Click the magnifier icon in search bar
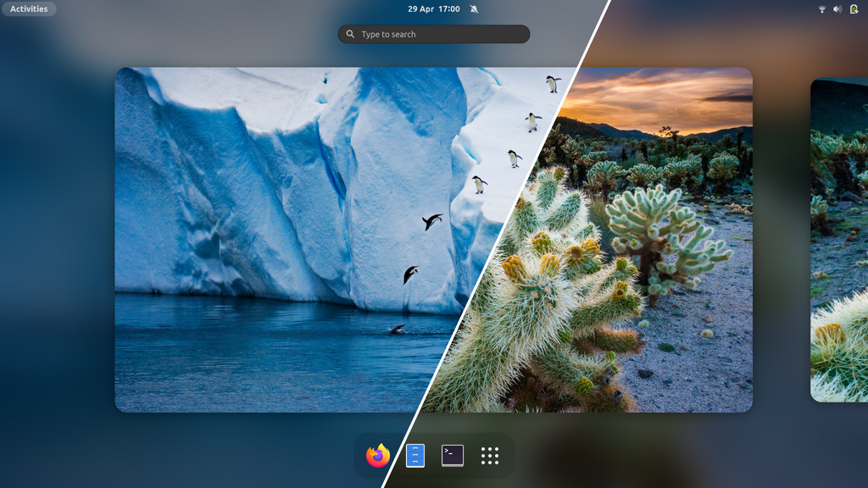Screen dimensions: 868x488 coord(350,35)
